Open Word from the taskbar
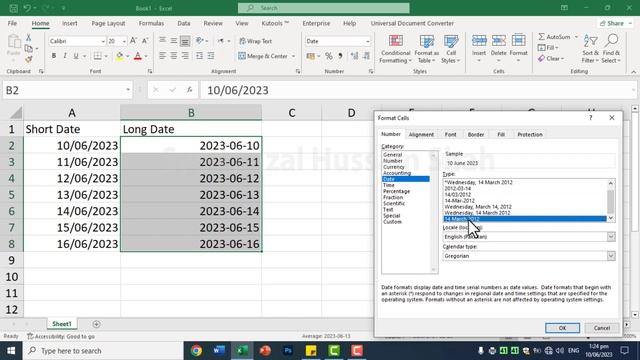This screenshot has height=360, width=640. [219, 351]
